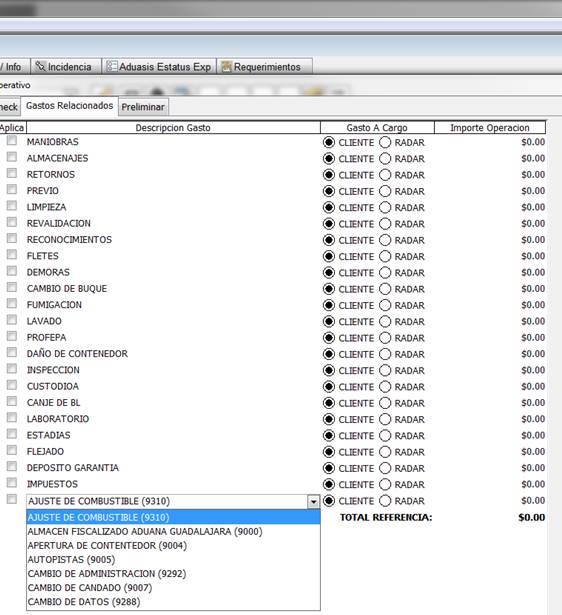Viewport: 562px width, 615px height.
Task: Pick AUTOPISTAS (9005) from the list
Action: click(x=71, y=559)
